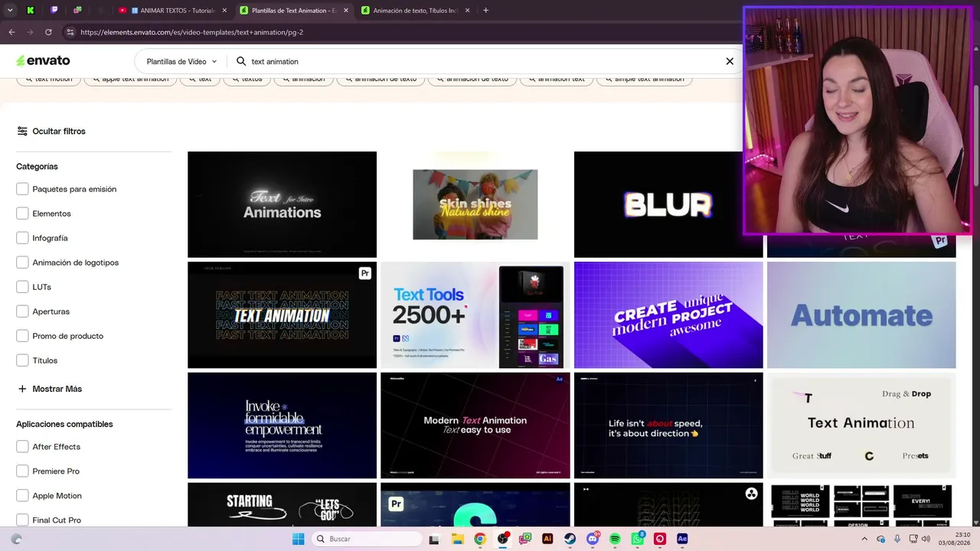
Task: Open Discord from the taskbar
Action: point(593,539)
